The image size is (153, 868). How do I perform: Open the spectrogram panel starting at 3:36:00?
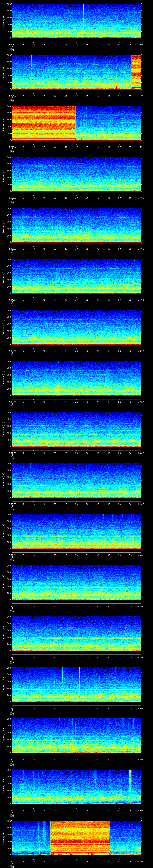(x=76, y=378)
